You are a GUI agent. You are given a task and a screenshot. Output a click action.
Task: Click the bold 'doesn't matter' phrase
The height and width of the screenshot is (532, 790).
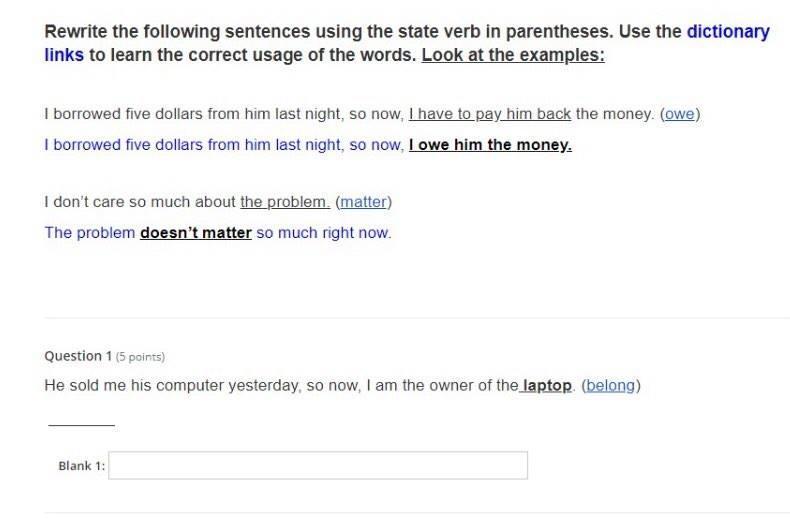point(195,233)
